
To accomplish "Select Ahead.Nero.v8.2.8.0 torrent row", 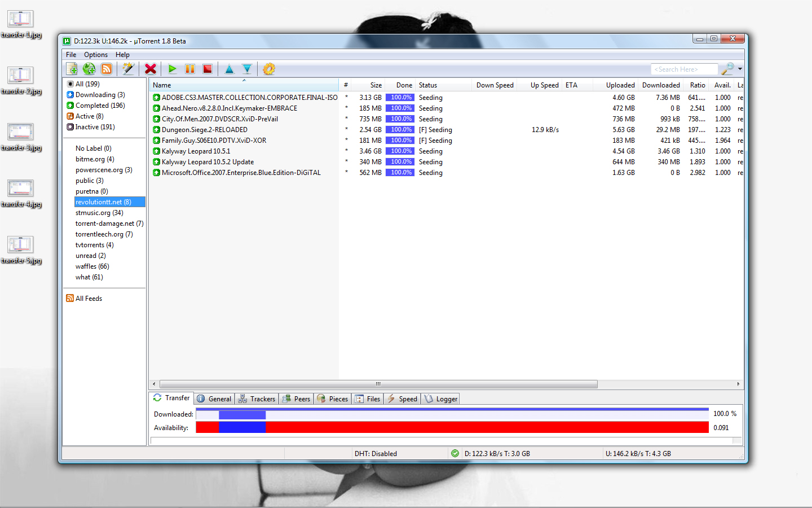I will pyautogui.click(x=447, y=108).
